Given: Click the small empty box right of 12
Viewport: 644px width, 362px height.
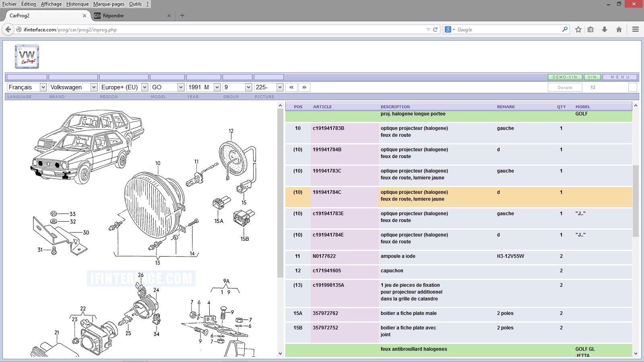Looking at the screenshot, I should click(x=633, y=87).
